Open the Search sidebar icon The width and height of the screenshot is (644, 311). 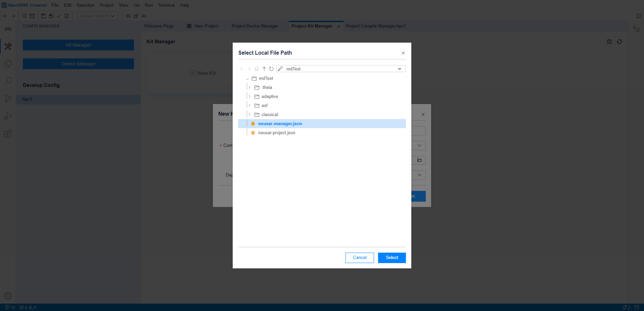coord(8,81)
